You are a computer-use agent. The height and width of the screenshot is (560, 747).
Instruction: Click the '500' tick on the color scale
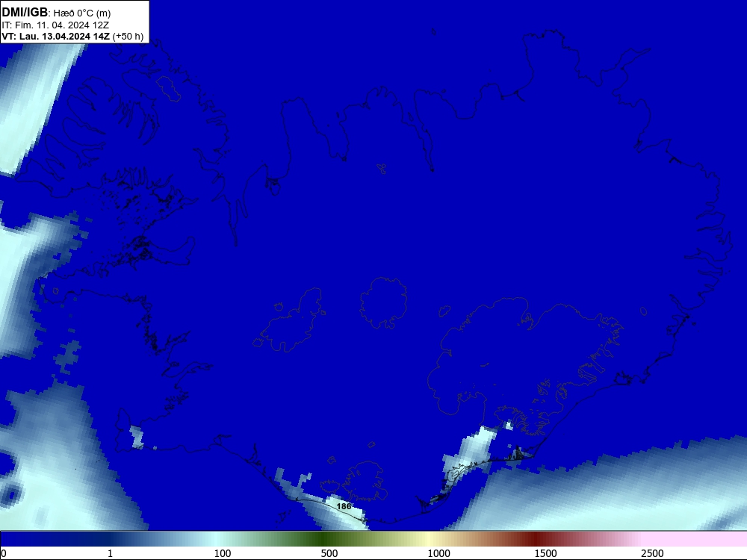[x=329, y=553]
